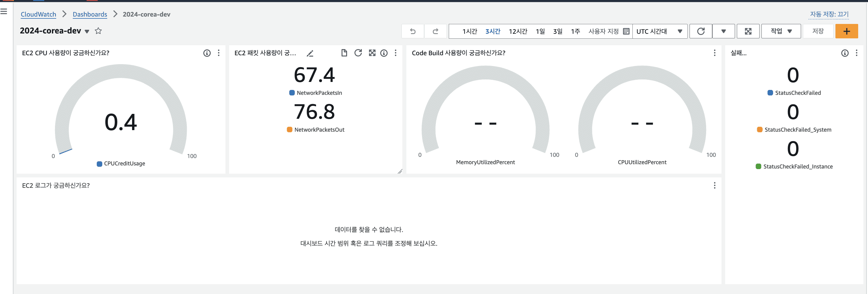
Task: Open the 작업 actions dropdown
Action: [781, 31]
